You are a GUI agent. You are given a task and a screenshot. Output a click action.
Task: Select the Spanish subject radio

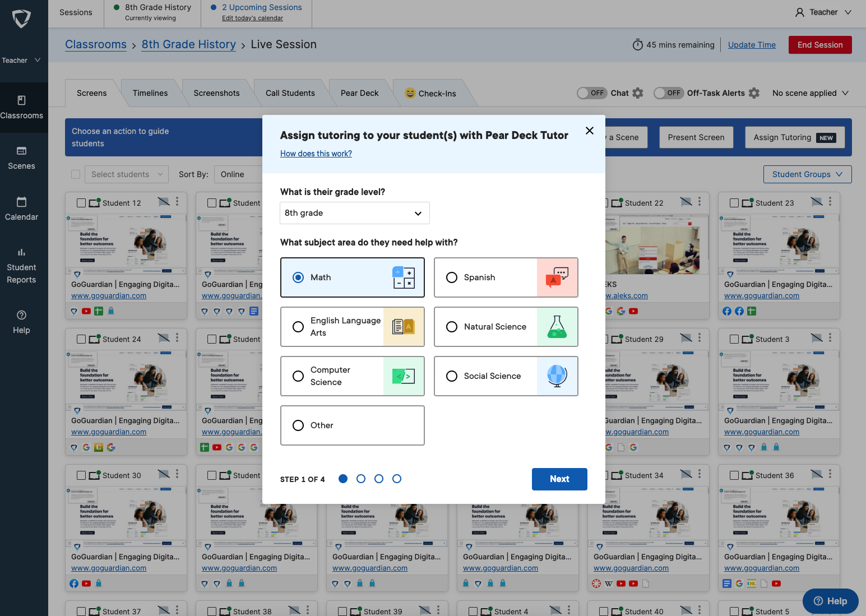452,277
